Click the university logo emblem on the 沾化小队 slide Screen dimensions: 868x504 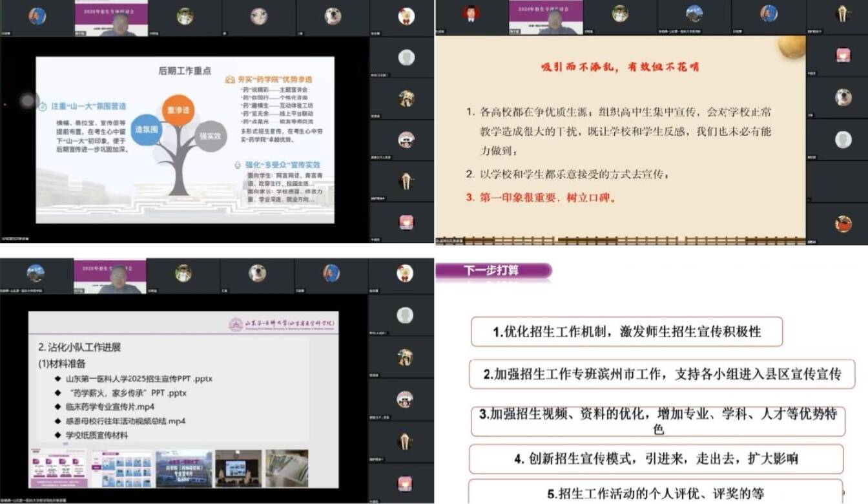coord(236,324)
